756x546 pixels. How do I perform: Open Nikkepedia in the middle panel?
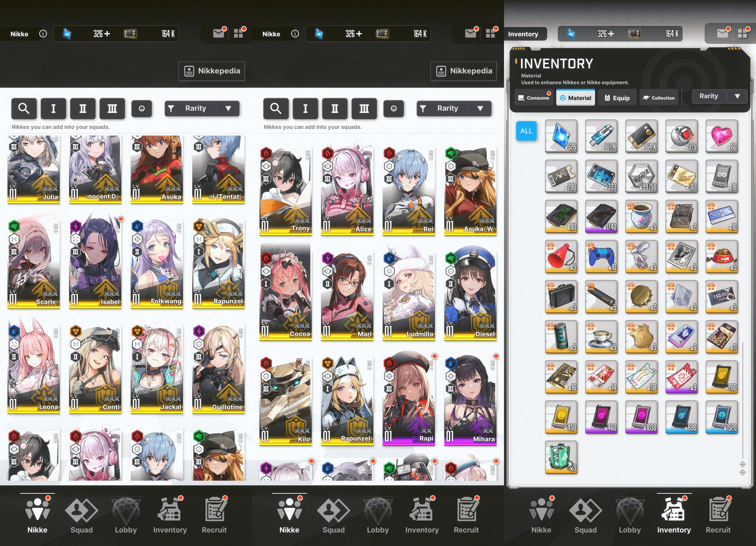click(463, 71)
